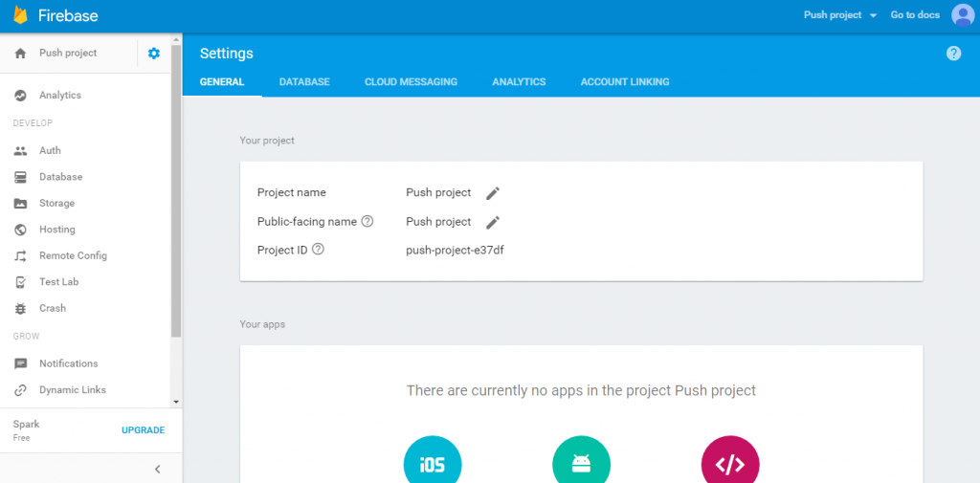
Task: Open the Account Linking tab
Action: (x=624, y=82)
